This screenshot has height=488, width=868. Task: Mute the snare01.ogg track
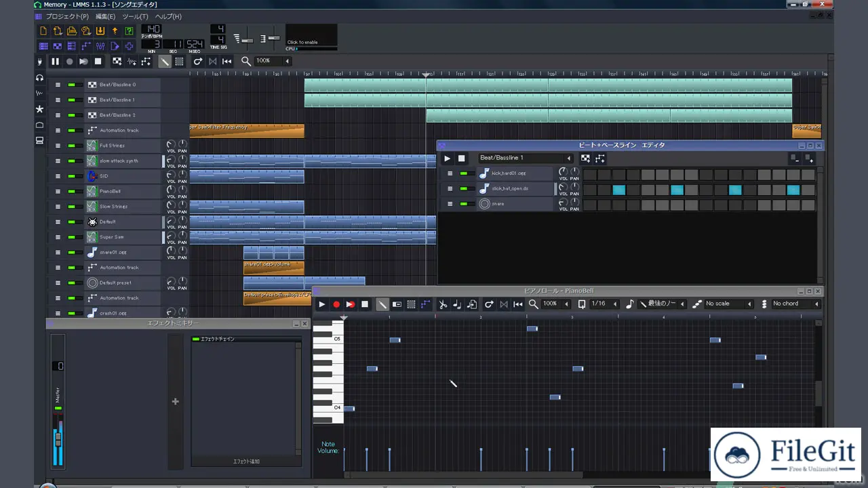click(x=71, y=252)
